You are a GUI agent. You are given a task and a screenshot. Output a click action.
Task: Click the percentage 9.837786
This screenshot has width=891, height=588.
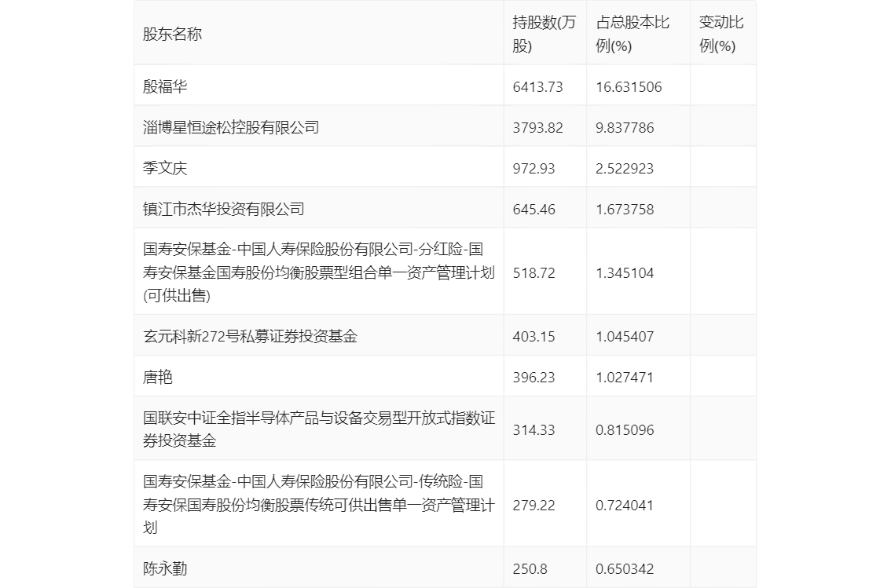tap(625, 128)
